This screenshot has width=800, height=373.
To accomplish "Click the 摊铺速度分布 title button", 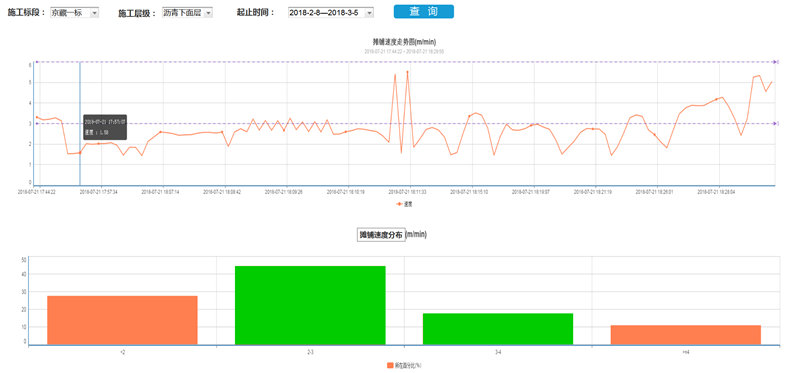I will point(381,235).
